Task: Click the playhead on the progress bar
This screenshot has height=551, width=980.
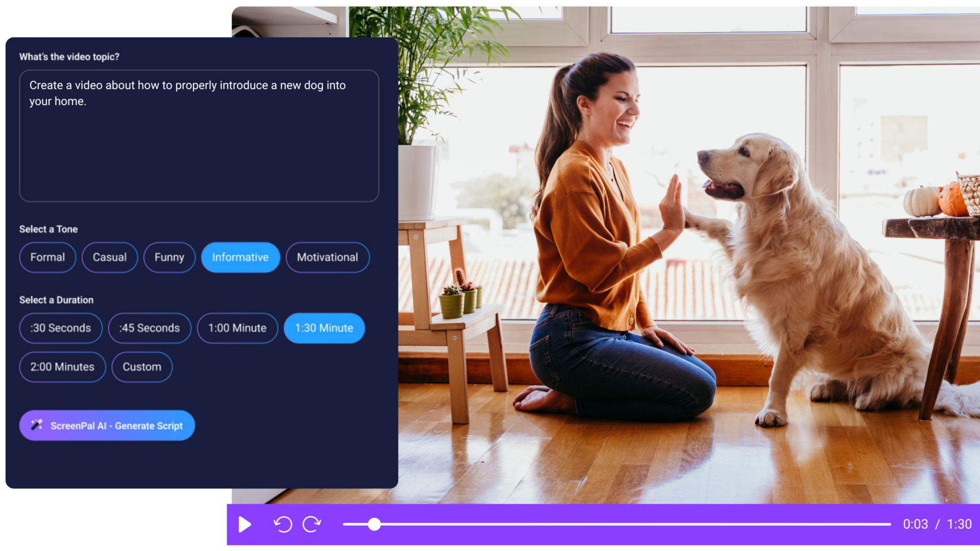Action: tap(375, 524)
